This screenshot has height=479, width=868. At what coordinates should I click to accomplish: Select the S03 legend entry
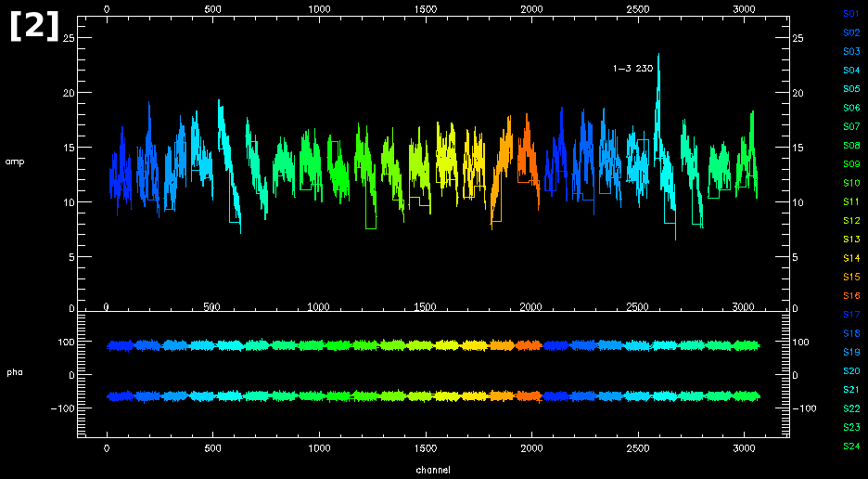point(851,51)
